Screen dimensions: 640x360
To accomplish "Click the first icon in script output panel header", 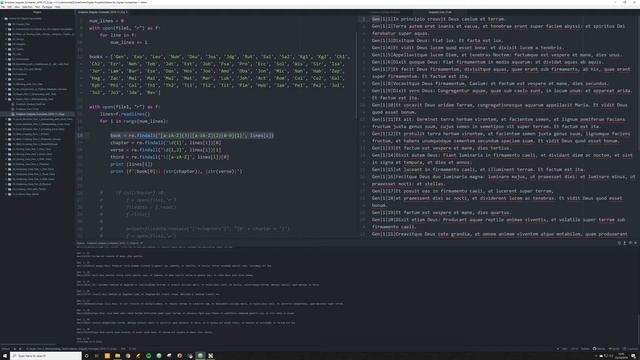I will point(619,243).
